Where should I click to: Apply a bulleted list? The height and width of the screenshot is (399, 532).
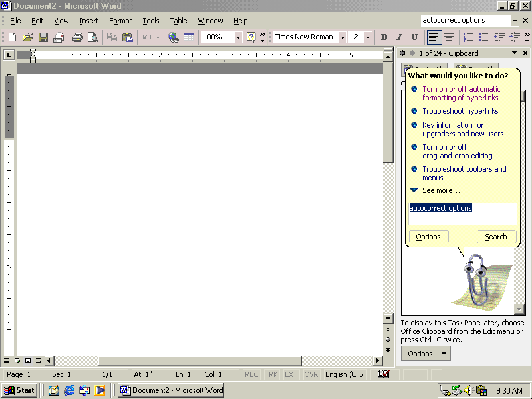[x=483, y=37]
